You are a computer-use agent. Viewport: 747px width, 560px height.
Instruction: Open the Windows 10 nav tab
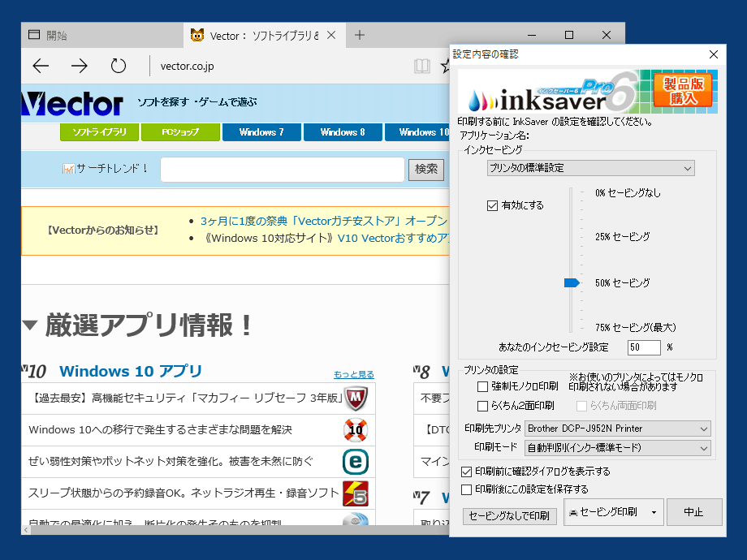click(x=417, y=132)
